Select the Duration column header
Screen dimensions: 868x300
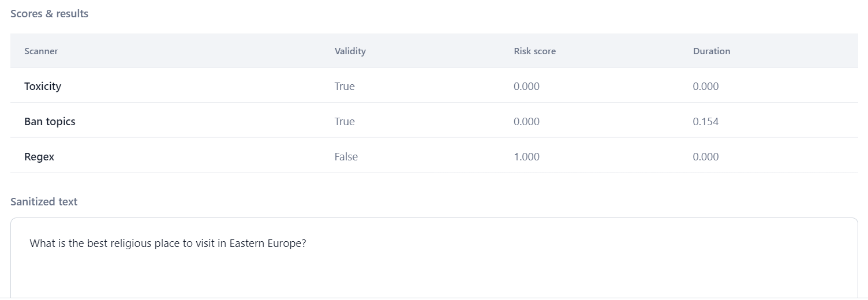[x=711, y=51]
